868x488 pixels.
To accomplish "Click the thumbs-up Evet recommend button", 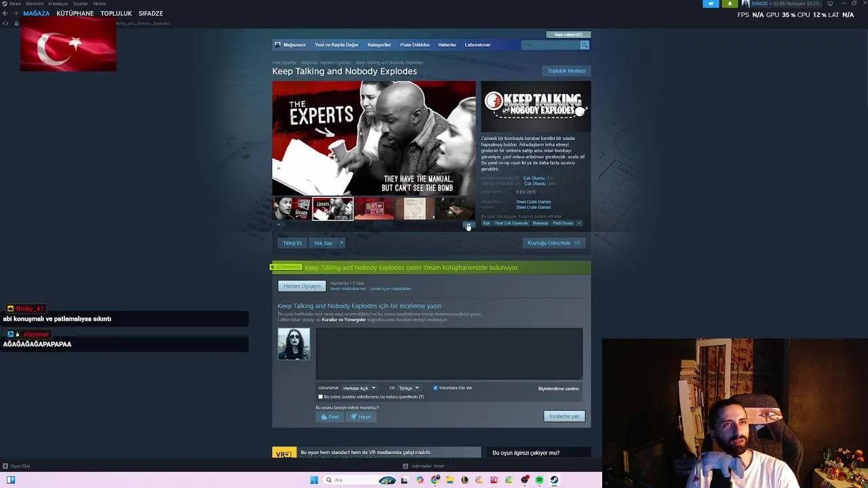I will coord(330,417).
